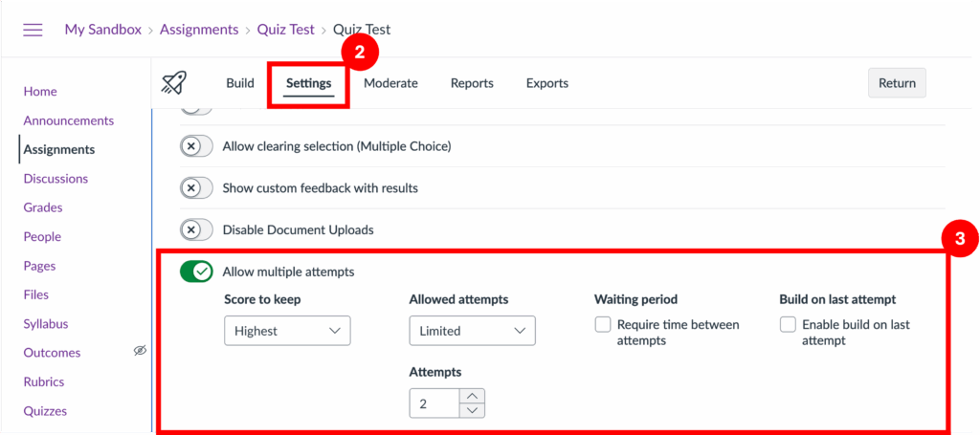Open the Score to keep dropdown
This screenshot has height=435, width=980.
287,331
